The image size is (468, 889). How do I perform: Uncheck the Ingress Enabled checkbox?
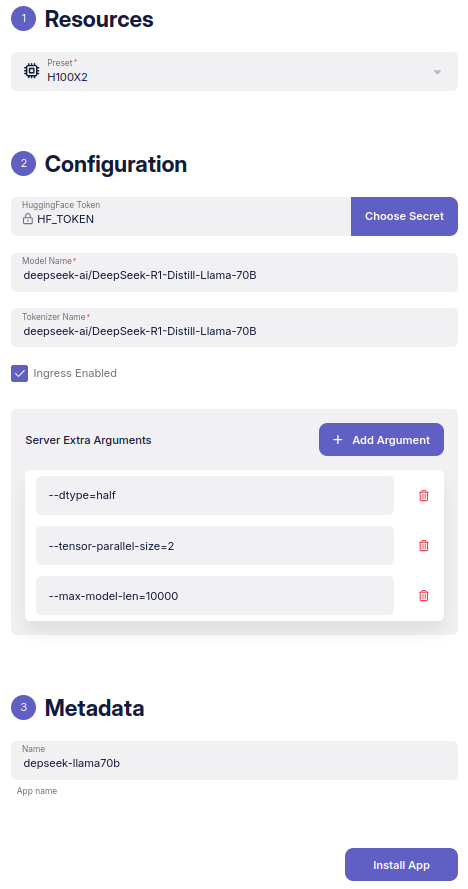click(x=19, y=374)
